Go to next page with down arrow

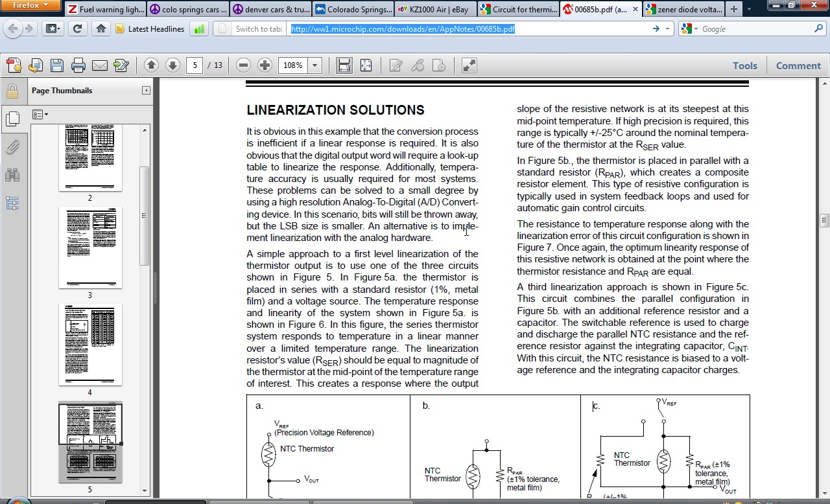tap(172, 65)
